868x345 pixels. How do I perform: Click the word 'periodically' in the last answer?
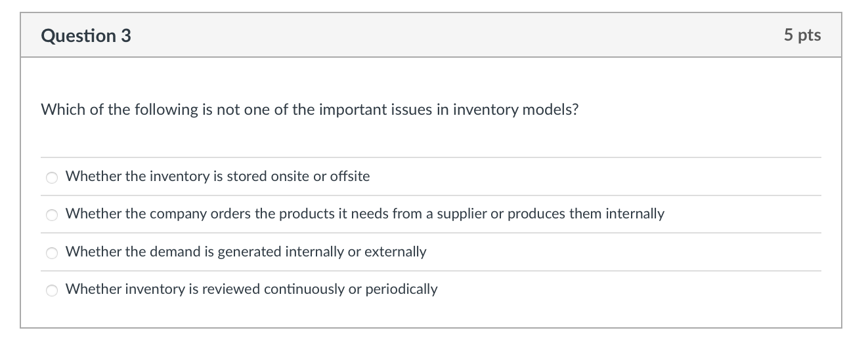(401, 289)
